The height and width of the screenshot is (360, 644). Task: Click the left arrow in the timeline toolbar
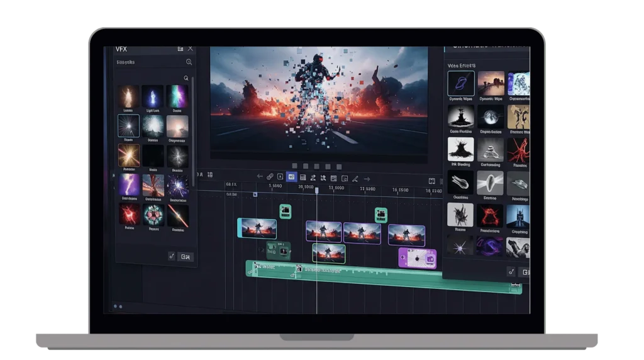259,177
